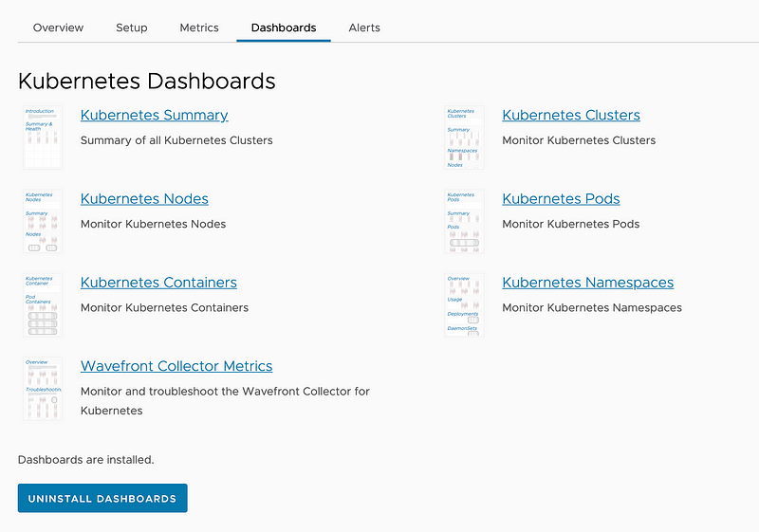This screenshot has width=759, height=532.
Task: Open the Alerts tab
Action: click(x=364, y=28)
